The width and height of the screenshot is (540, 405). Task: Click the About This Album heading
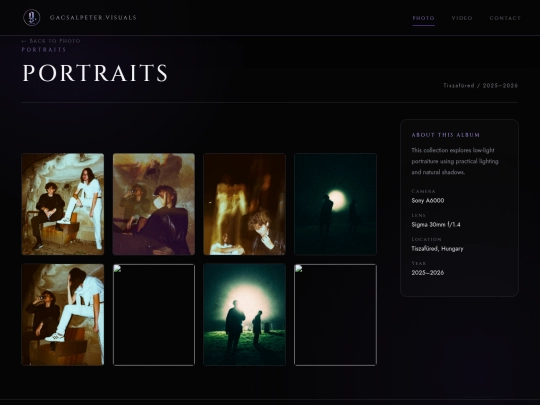click(x=446, y=135)
